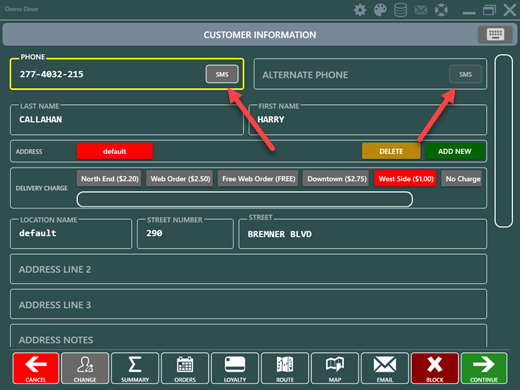The height and width of the screenshot is (390, 520).
Task: Show the on-screen keyboard
Action: [495, 34]
